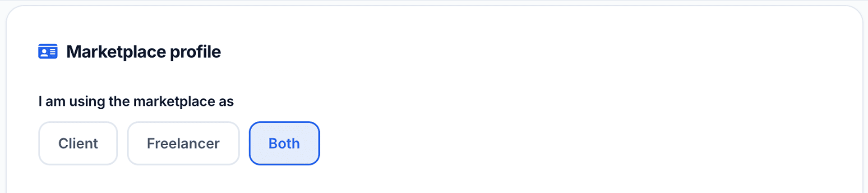
Task: Click the word 'Marketplace' in the title
Action: coord(116,52)
